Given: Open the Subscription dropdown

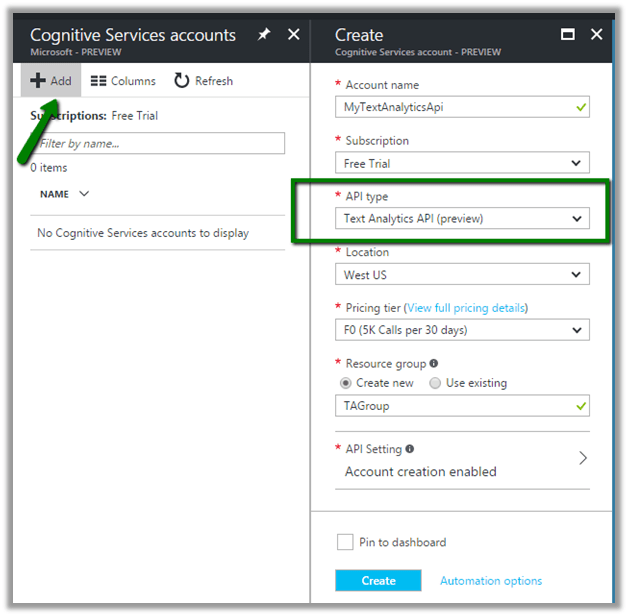Looking at the screenshot, I should (x=462, y=163).
